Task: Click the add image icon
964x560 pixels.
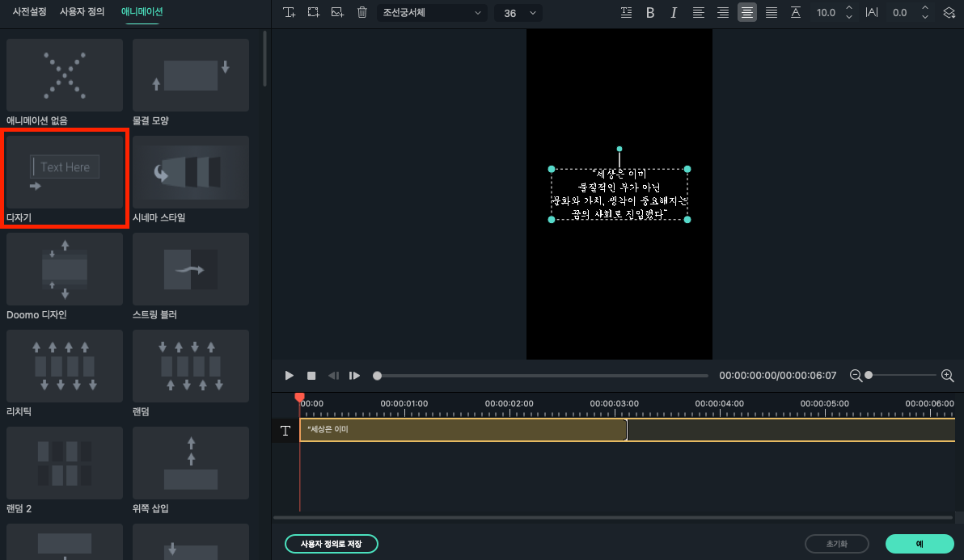Action: (x=337, y=12)
